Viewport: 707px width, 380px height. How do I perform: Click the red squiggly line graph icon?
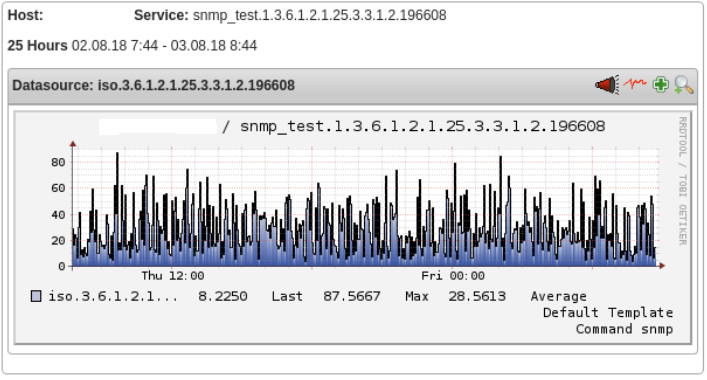(x=635, y=83)
